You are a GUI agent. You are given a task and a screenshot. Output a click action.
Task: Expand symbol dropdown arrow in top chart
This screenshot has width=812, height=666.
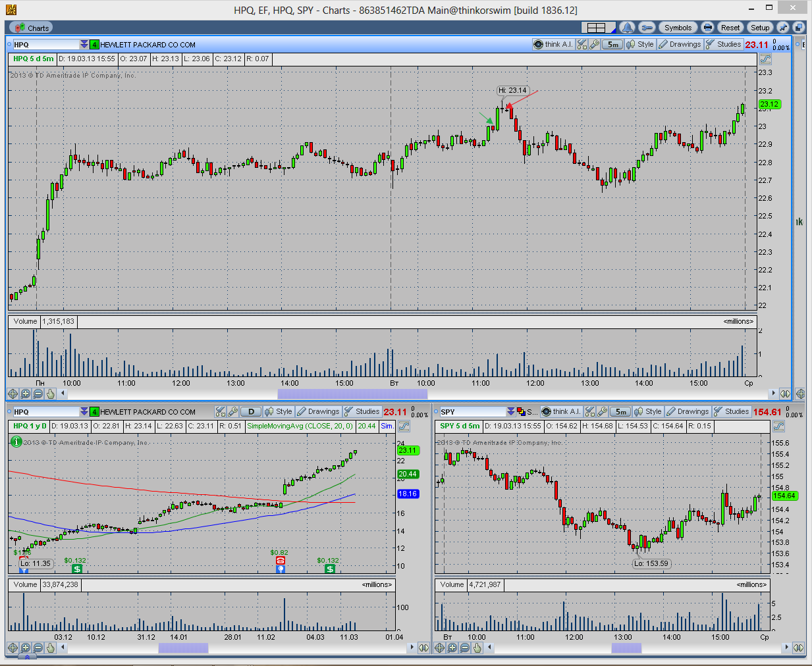coord(84,45)
